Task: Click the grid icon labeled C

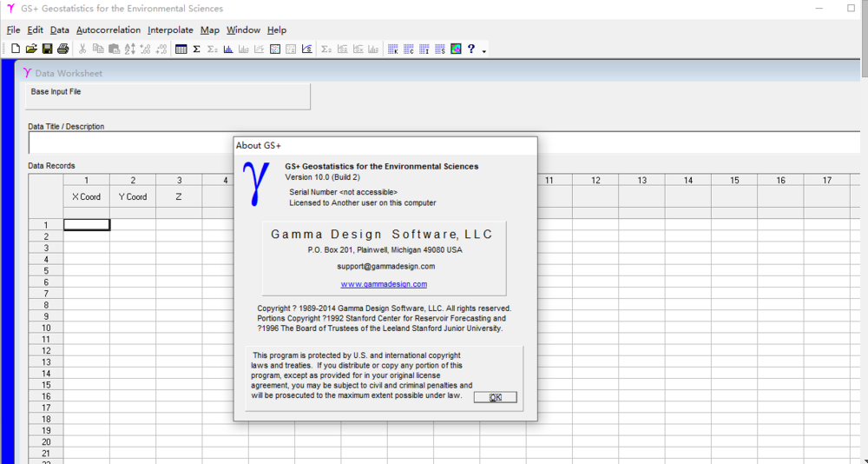Action: (409, 49)
